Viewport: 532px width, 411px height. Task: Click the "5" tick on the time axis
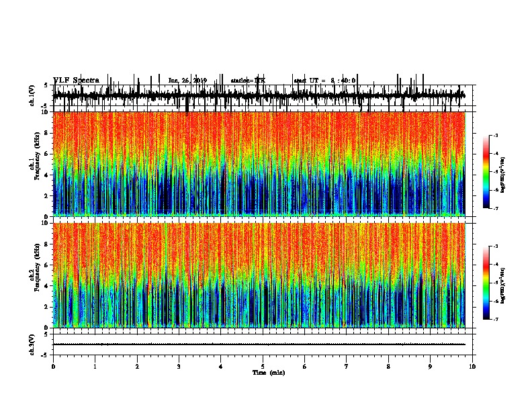click(x=263, y=367)
